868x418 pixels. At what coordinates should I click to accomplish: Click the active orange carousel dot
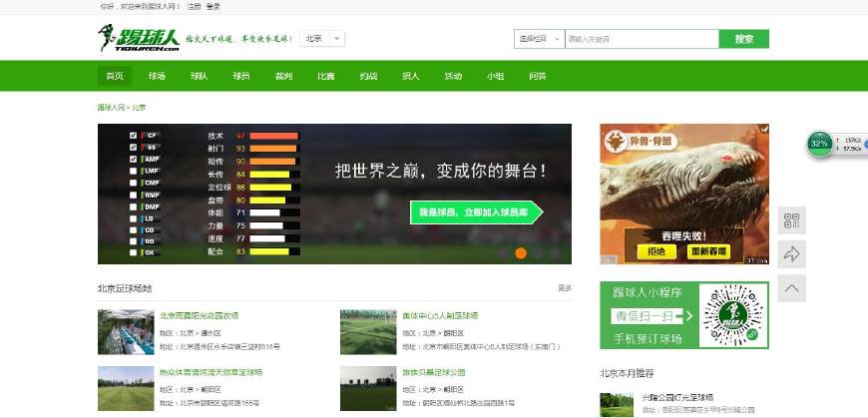[521, 253]
